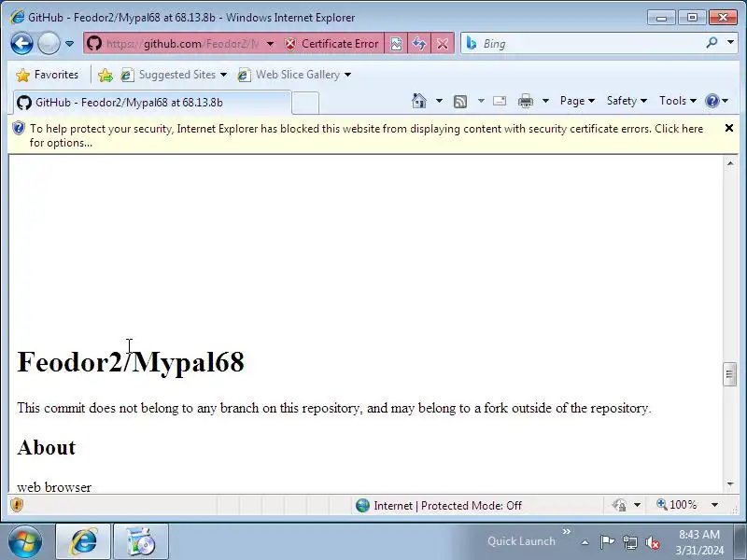Click the About heading on the page
Image resolution: width=747 pixels, height=560 pixels.
click(x=47, y=448)
